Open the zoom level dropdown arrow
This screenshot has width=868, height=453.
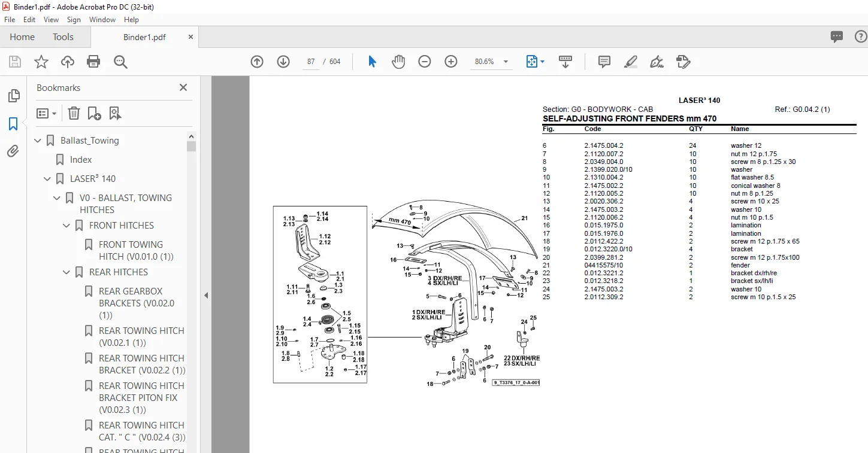pyautogui.click(x=506, y=62)
